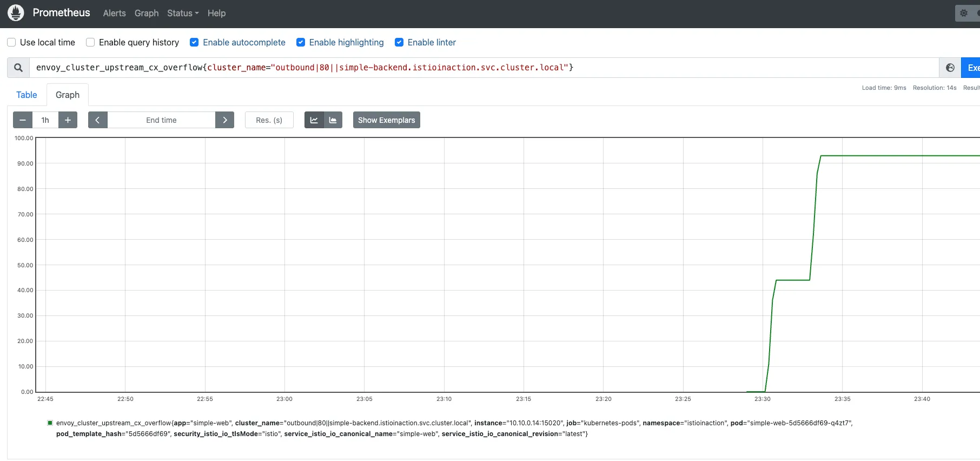Click the 1h range value field

click(45, 120)
